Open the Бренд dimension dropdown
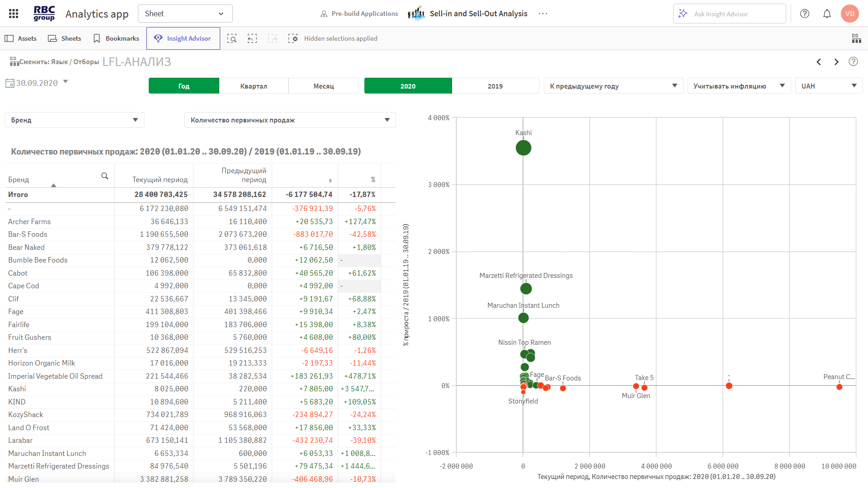868x488 pixels. coord(75,120)
